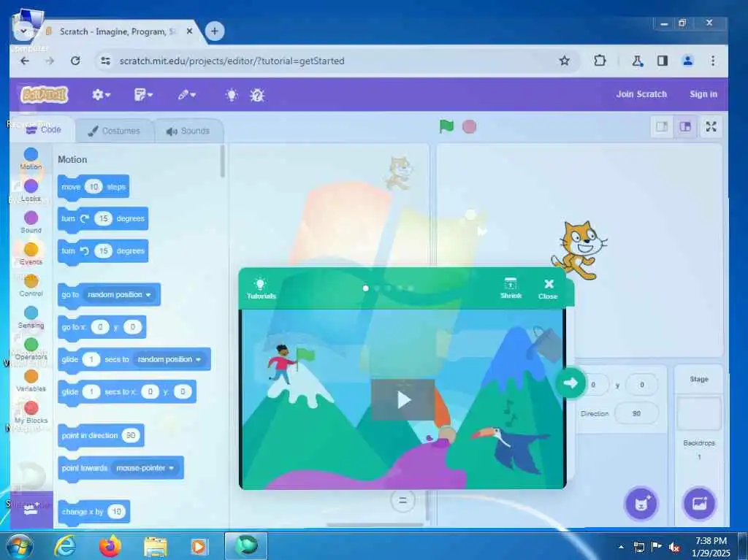Click the 'point in direction' 90 value
Image resolution: width=748 pixels, height=560 pixels.
[x=131, y=435]
